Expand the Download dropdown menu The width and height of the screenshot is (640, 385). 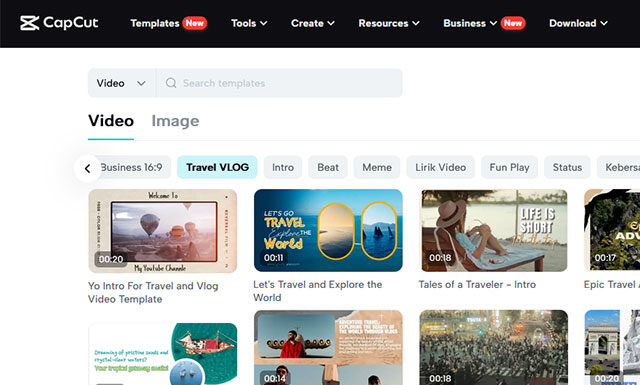tap(578, 23)
